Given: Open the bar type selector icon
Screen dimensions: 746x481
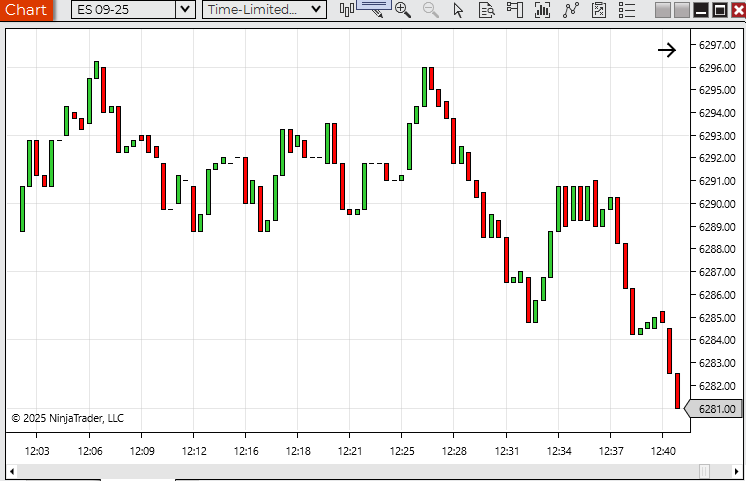Looking at the screenshot, I should (x=347, y=10).
